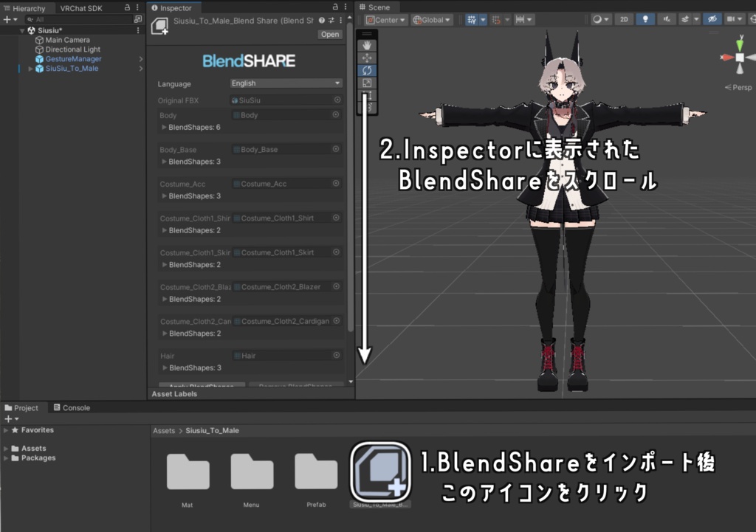
Task: Toggle 2D view mode
Action: click(x=624, y=19)
